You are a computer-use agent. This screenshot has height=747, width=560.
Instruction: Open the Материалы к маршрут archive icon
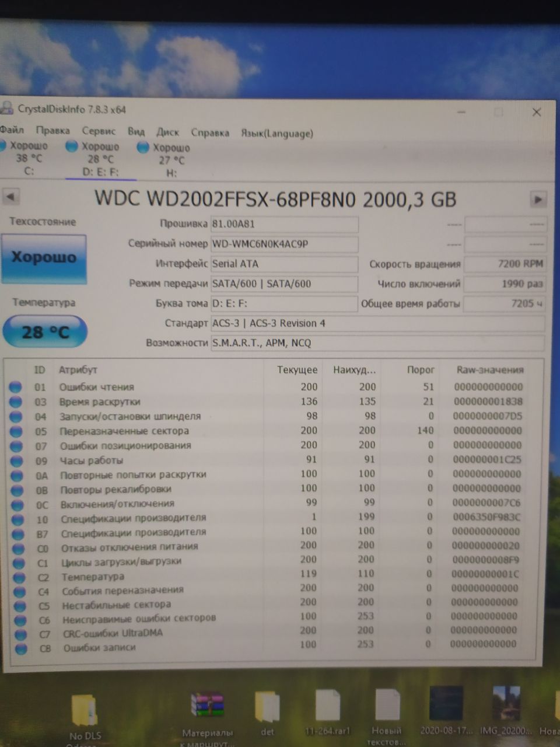(x=208, y=719)
